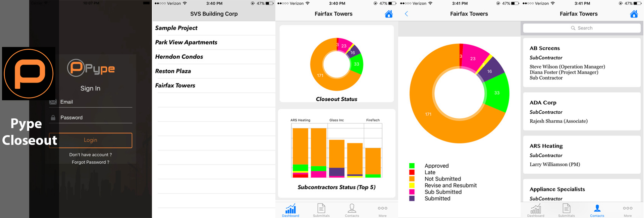Viewport: 644px width, 218px height.
Task: Open the Park View Apartments project
Action: coord(214,43)
